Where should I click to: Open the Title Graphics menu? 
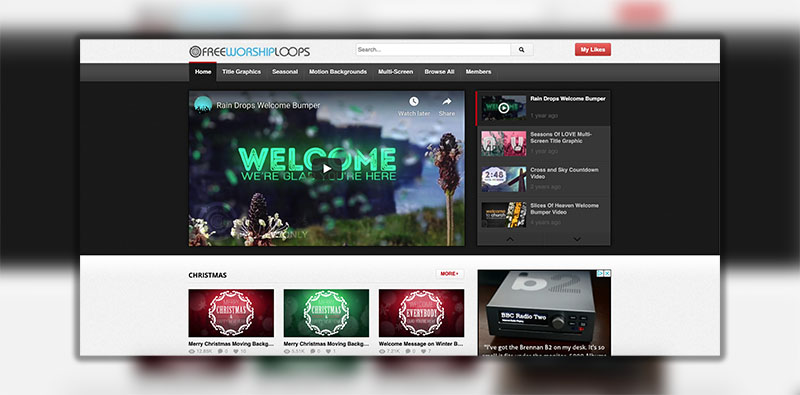pos(241,72)
